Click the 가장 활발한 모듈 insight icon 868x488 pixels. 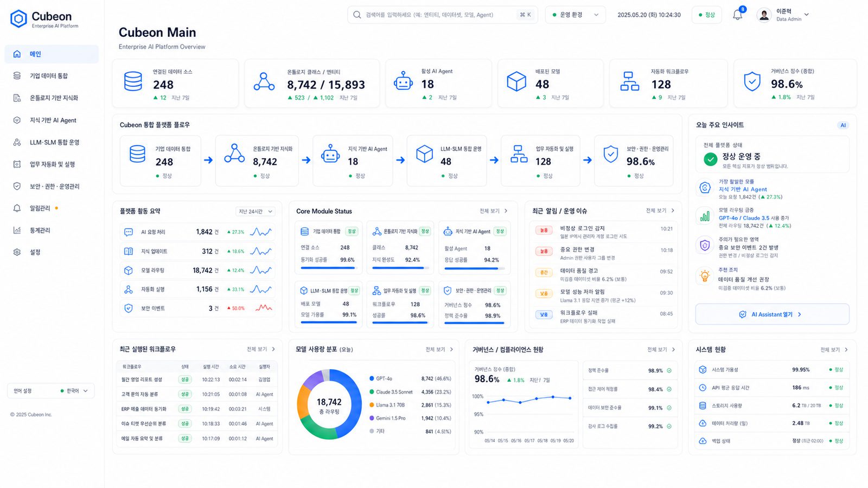click(x=705, y=188)
